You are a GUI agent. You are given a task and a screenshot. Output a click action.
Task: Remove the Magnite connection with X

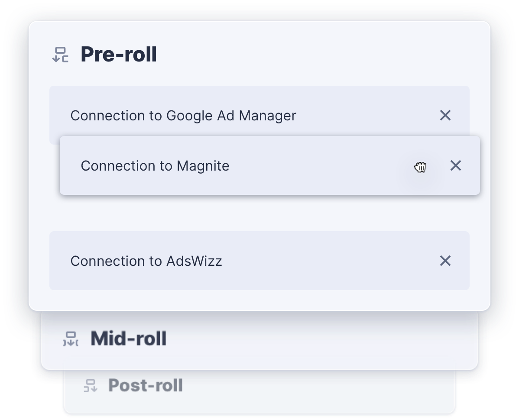click(x=455, y=165)
